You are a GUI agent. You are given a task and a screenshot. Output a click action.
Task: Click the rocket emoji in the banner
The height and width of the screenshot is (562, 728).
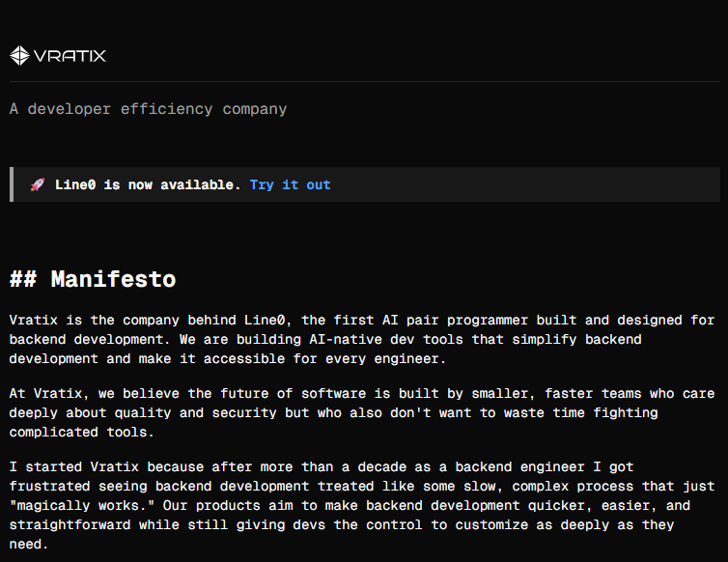38,184
